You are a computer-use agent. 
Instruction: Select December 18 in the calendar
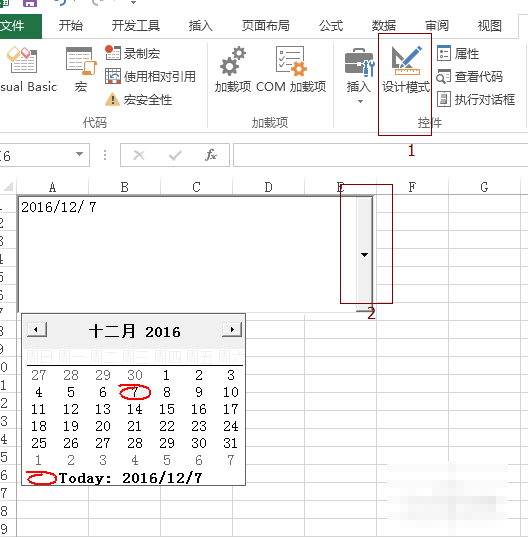39,426
